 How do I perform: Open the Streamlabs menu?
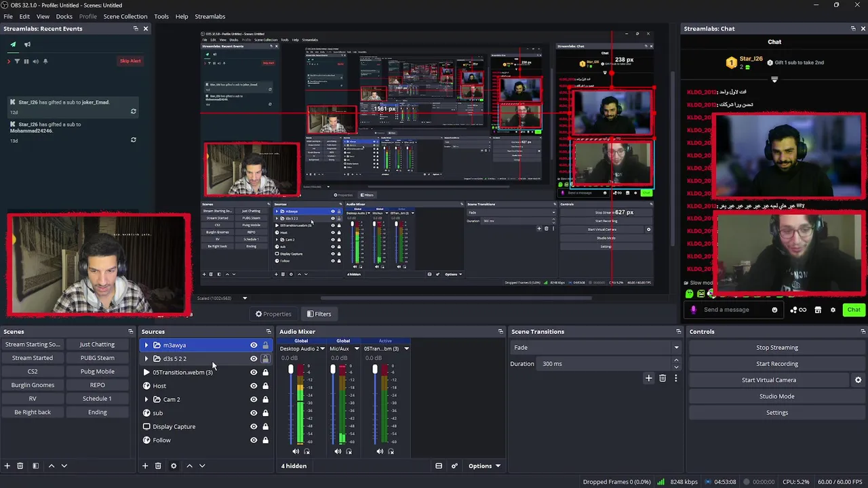210,16
